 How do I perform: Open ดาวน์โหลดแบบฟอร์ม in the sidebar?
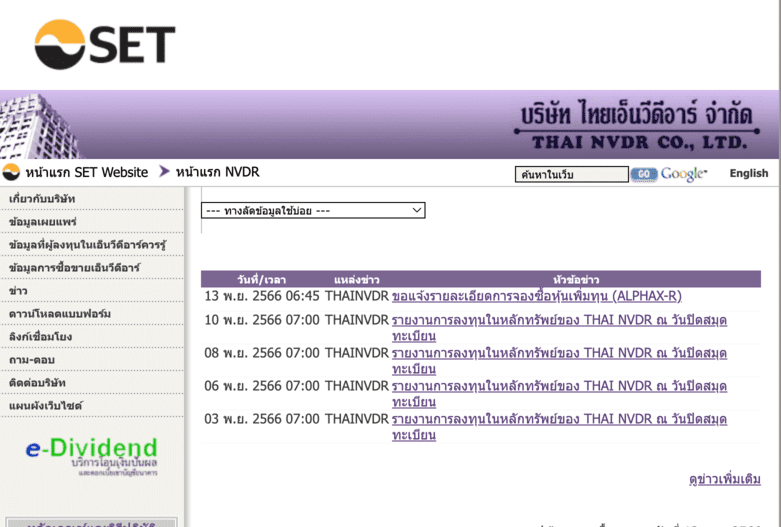[60, 314]
